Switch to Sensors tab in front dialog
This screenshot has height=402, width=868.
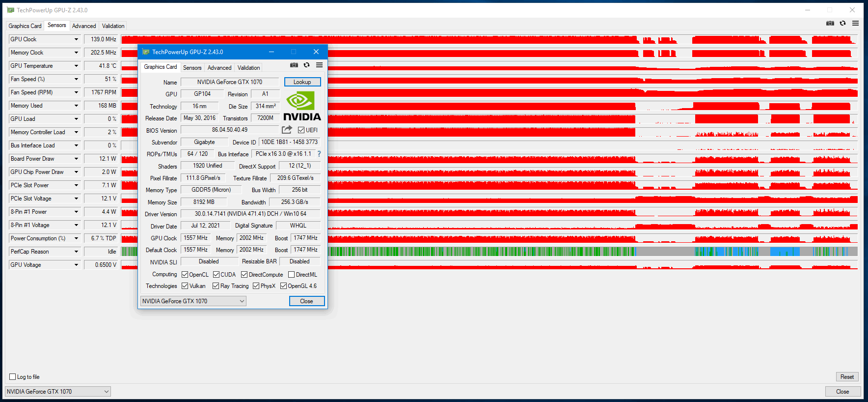(x=192, y=68)
